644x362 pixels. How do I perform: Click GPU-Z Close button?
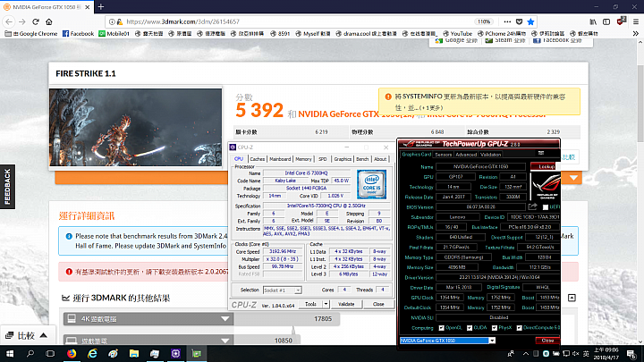547,341
